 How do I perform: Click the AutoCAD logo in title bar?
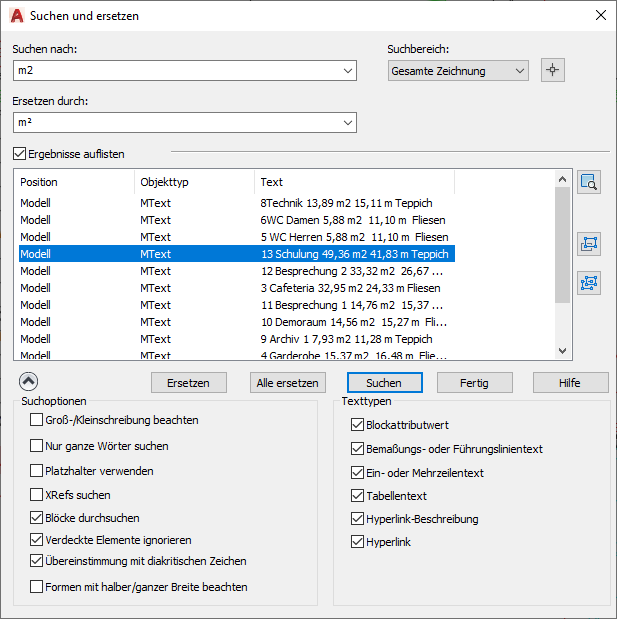tap(16, 15)
